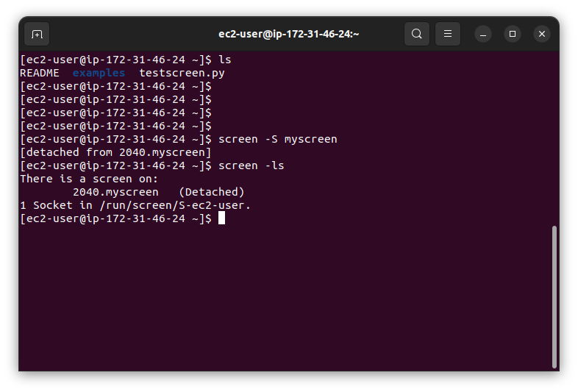Click the README filename in ls output
This screenshot has height=392, width=578.
coord(40,73)
